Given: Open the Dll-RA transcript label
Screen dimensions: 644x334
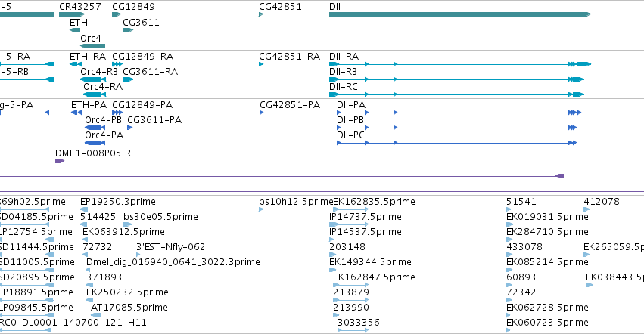Looking at the screenshot, I should click(344, 56).
